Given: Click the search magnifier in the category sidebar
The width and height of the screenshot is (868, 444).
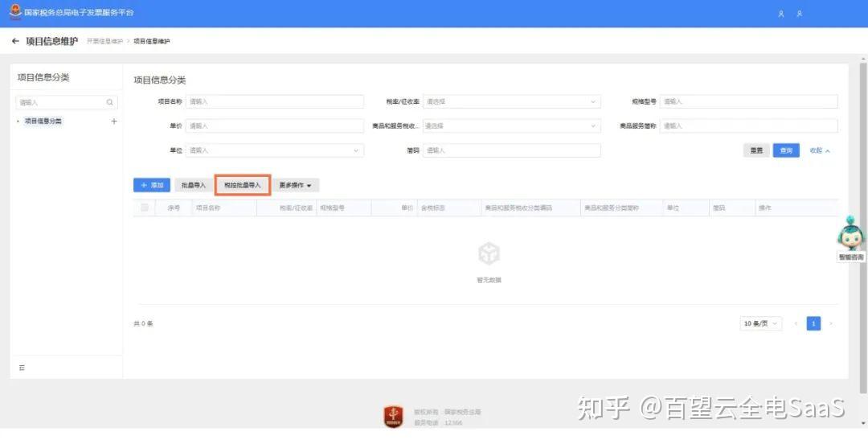Looking at the screenshot, I should click(109, 102).
